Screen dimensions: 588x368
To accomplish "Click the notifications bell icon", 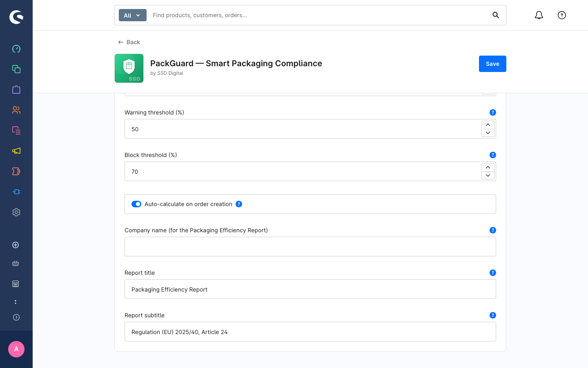I will (539, 15).
